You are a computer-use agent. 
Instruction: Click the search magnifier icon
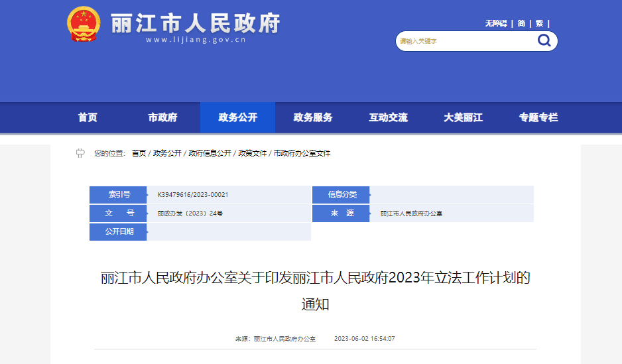pos(544,40)
